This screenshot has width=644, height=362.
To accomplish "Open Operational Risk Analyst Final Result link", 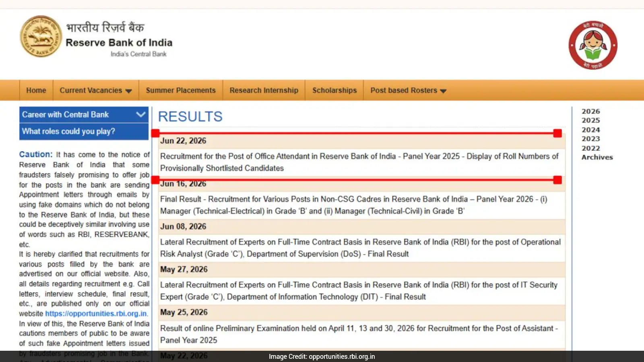I will coord(360,248).
